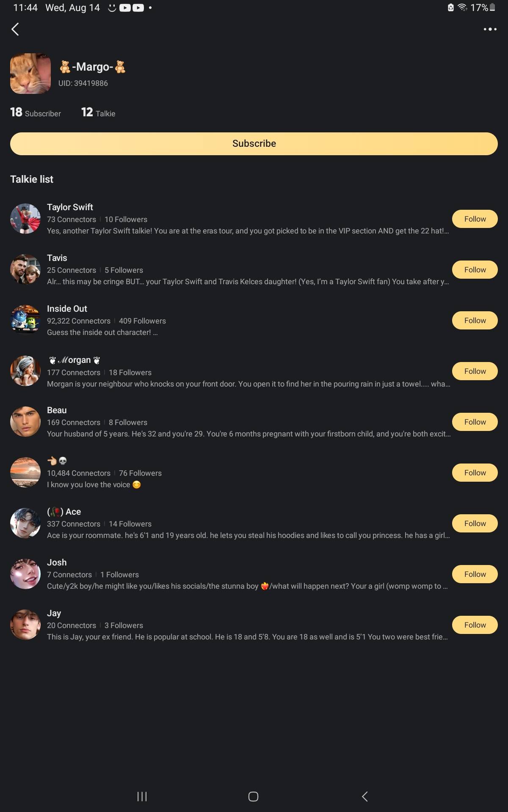Tap the Android back navigation button
Screen dimensions: 508x812
click(365, 797)
